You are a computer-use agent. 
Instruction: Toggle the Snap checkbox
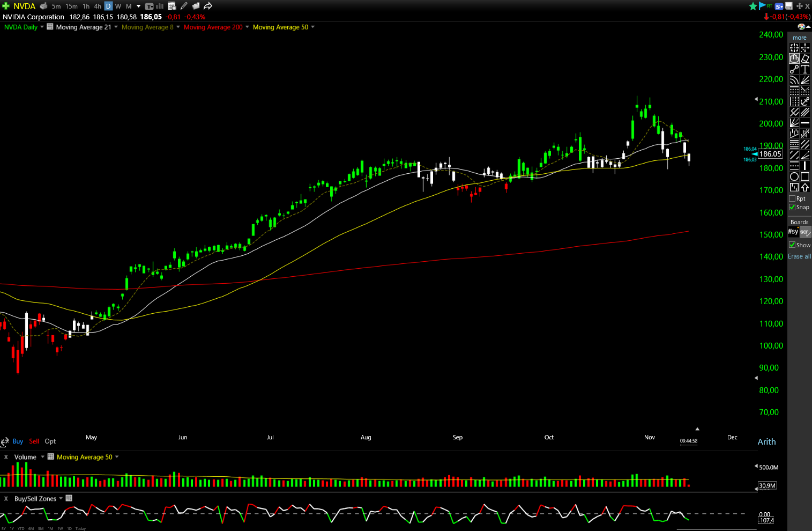coord(792,207)
